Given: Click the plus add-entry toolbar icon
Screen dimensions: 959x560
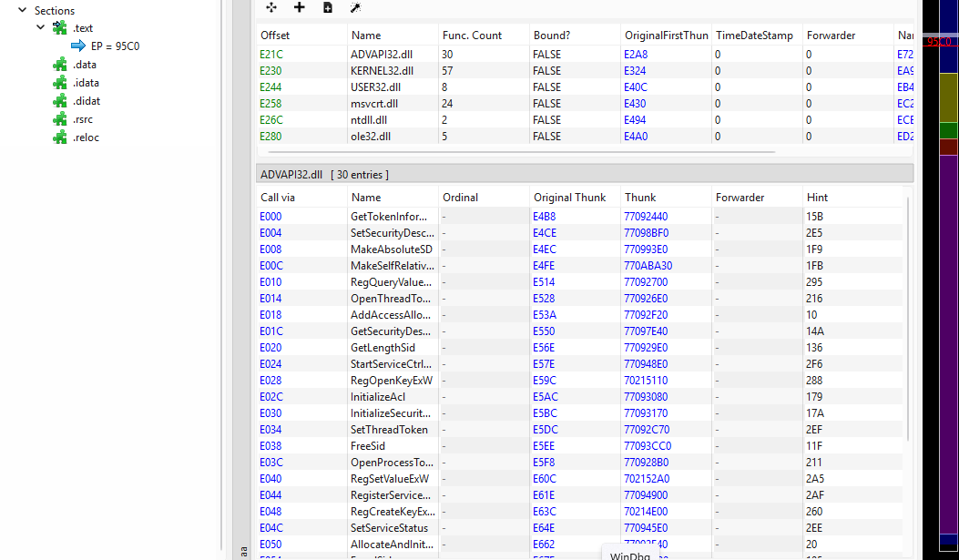Looking at the screenshot, I should click(299, 7).
